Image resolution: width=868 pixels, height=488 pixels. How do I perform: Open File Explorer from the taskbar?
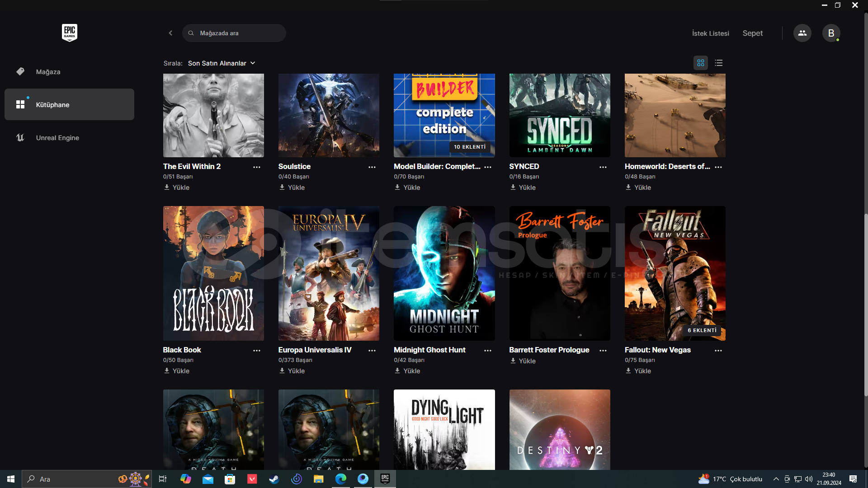coord(319,479)
